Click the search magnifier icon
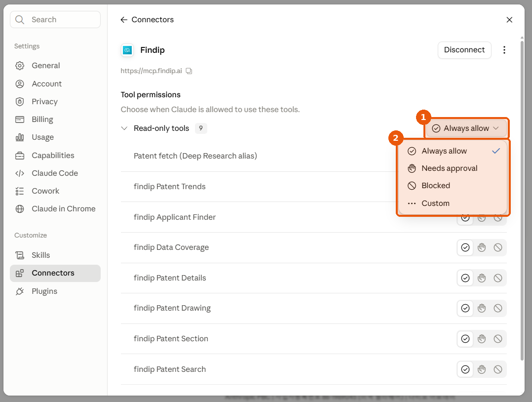 tap(20, 20)
